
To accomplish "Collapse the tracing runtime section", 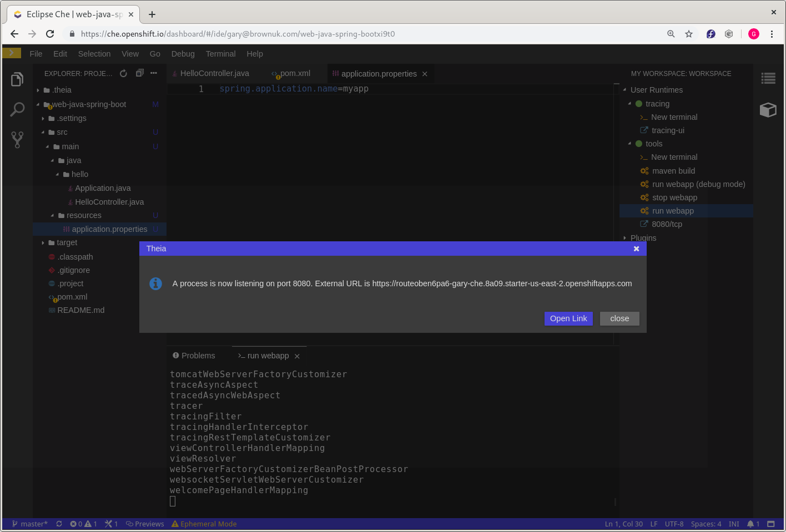I will [x=629, y=104].
